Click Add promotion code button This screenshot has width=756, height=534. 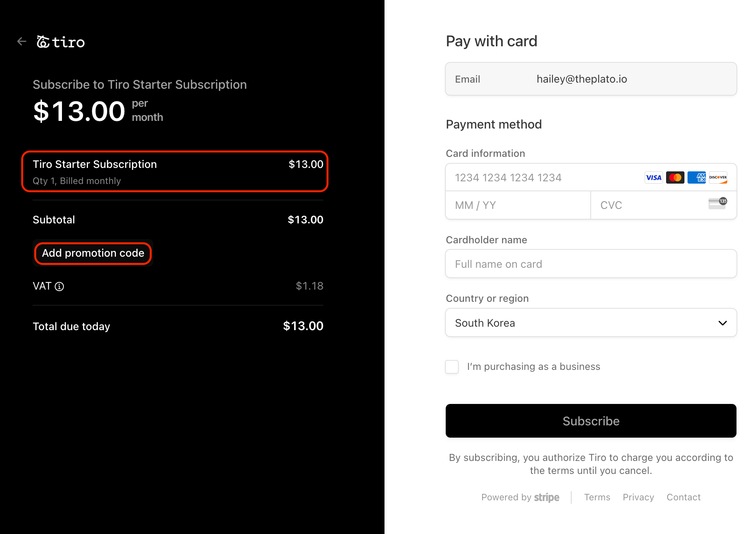pos(93,253)
